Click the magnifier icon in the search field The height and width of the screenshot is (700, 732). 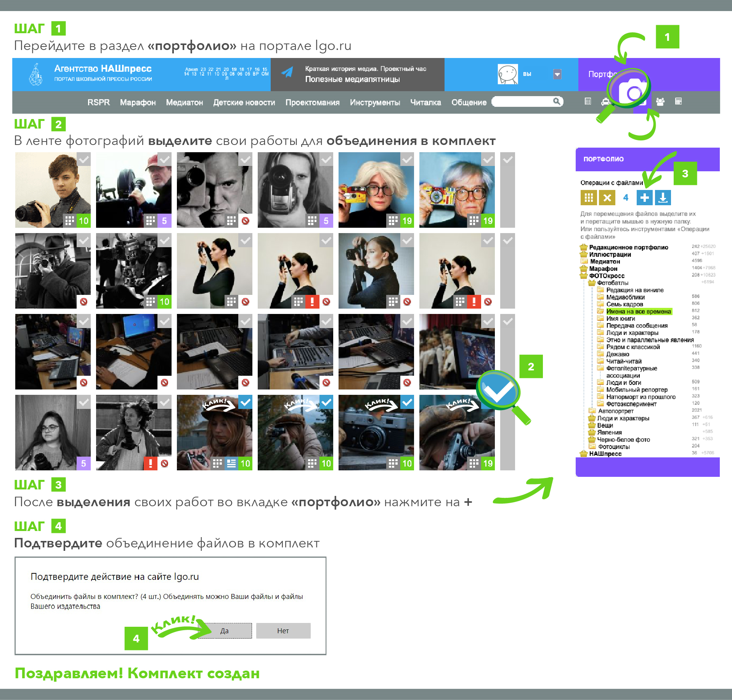pos(557,101)
